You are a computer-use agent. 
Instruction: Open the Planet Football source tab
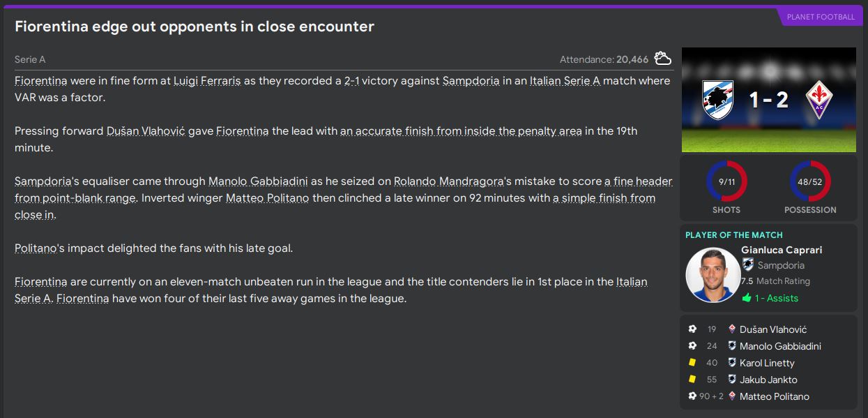click(820, 17)
